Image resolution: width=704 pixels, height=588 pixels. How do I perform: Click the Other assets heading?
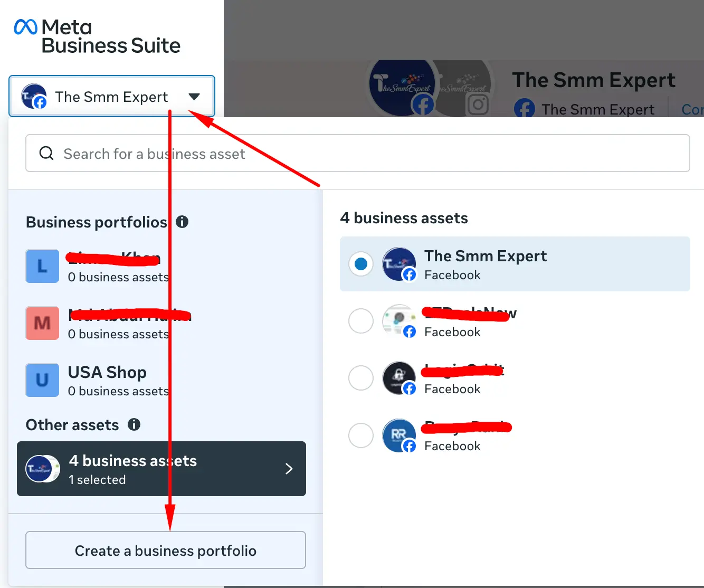click(72, 425)
